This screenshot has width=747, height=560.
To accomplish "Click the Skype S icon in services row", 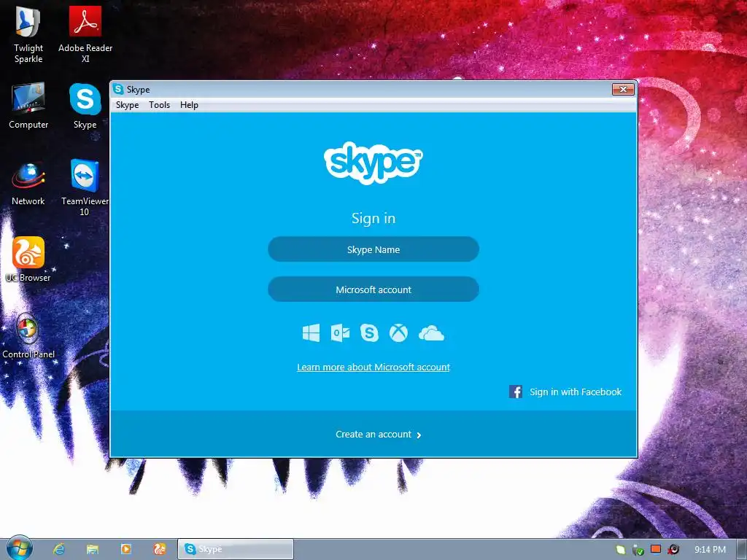I will pos(369,332).
